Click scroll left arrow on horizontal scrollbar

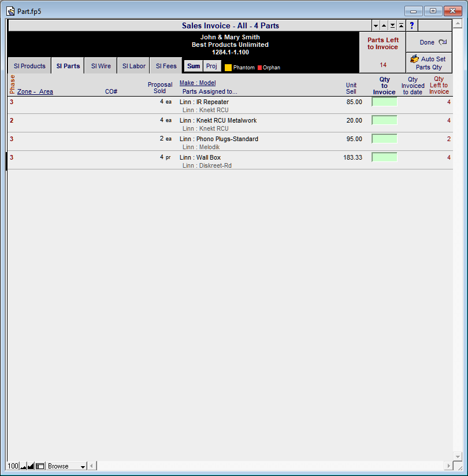92,466
